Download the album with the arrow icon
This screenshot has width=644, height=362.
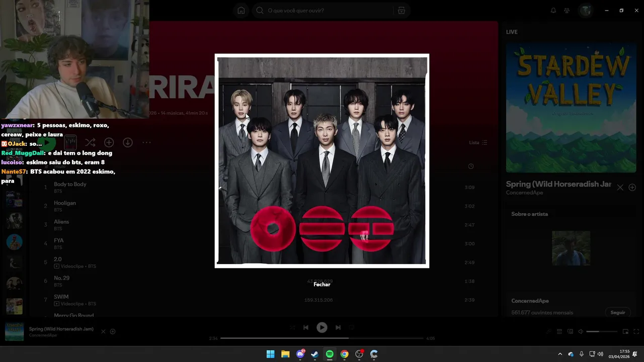[x=128, y=143]
